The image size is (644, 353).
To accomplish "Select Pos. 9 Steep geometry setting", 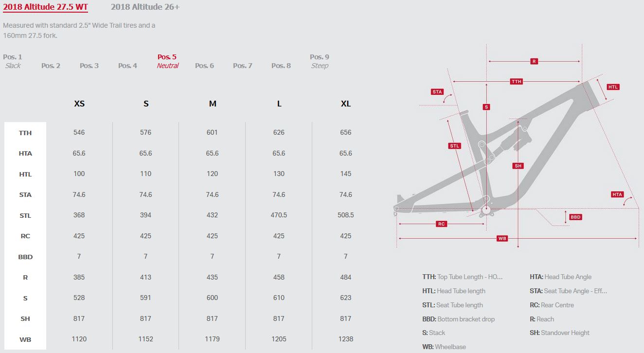I will [320, 61].
